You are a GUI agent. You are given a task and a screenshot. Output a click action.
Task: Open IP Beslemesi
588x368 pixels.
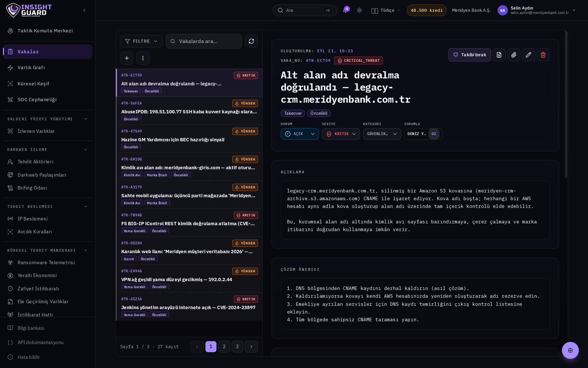tap(47, 219)
